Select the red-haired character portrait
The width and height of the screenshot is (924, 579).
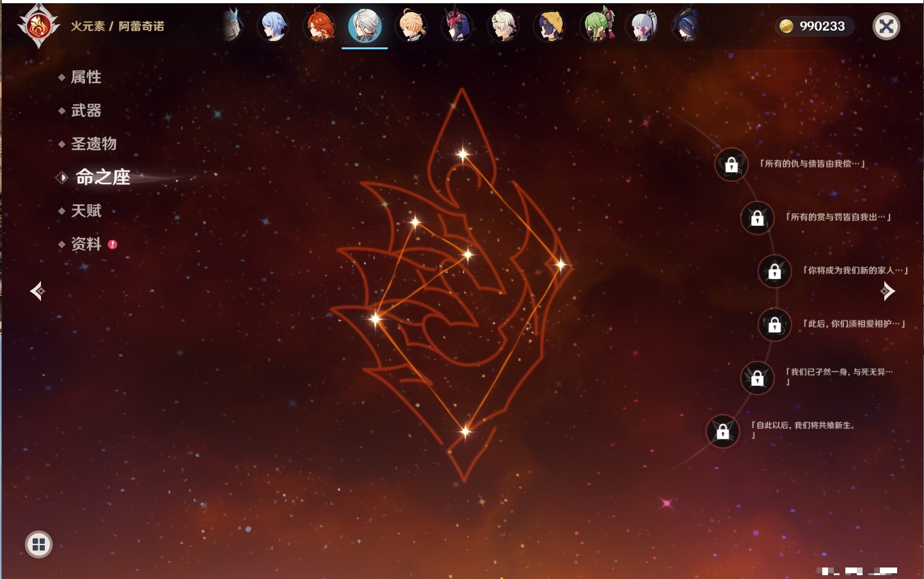(319, 27)
